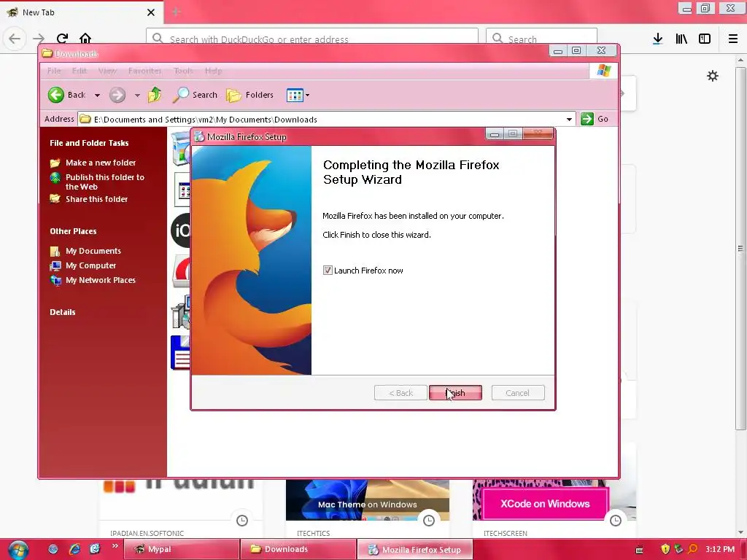Expand hidden quick launch items chevron
747x560 pixels.
click(115, 545)
